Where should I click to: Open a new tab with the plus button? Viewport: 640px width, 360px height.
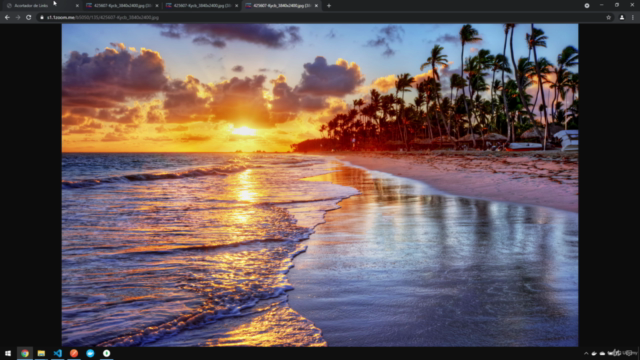(329, 6)
